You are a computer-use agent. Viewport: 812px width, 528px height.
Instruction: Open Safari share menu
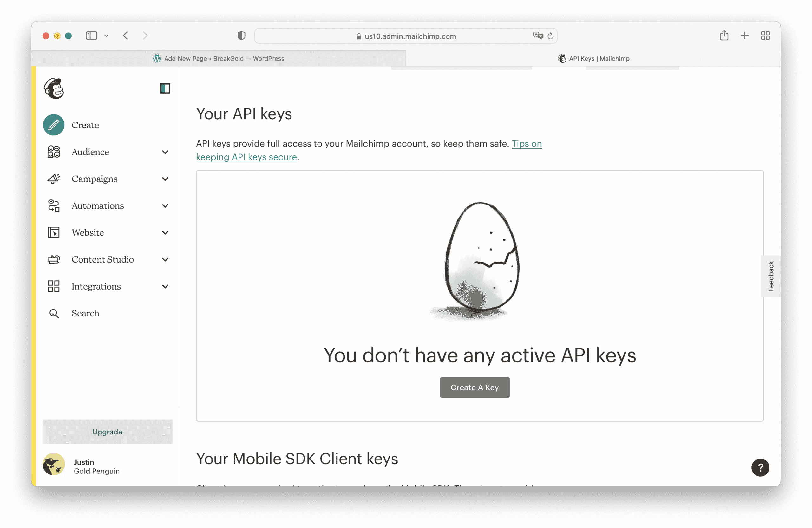coord(724,35)
